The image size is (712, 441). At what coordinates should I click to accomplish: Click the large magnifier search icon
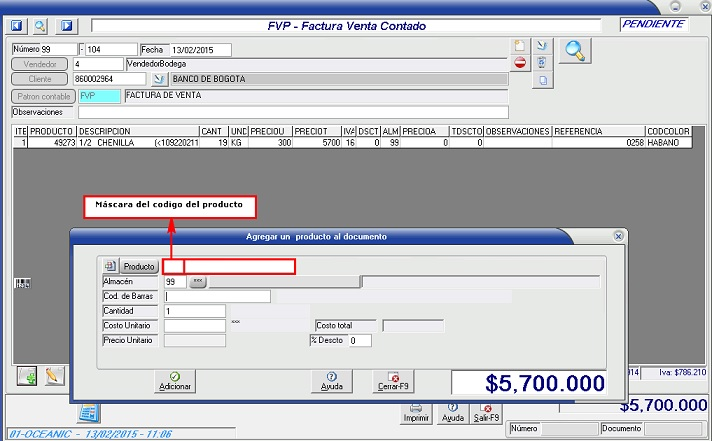(x=574, y=50)
